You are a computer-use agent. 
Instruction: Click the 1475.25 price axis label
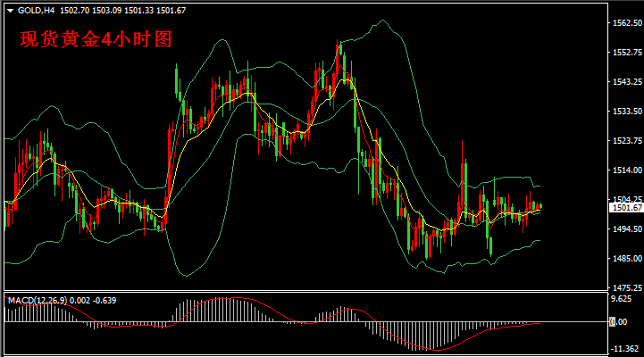tap(627, 288)
